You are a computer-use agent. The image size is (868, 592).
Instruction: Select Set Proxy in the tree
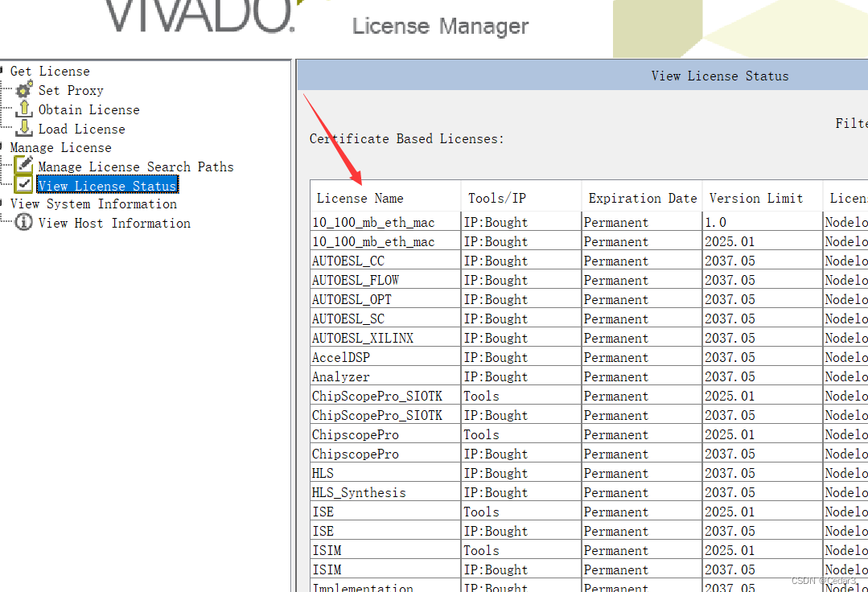click(71, 90)
